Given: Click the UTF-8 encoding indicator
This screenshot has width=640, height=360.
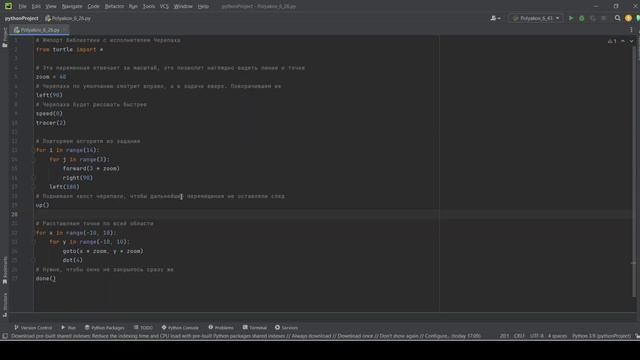Looking at the screenshot, I should [x=536, y=336].
